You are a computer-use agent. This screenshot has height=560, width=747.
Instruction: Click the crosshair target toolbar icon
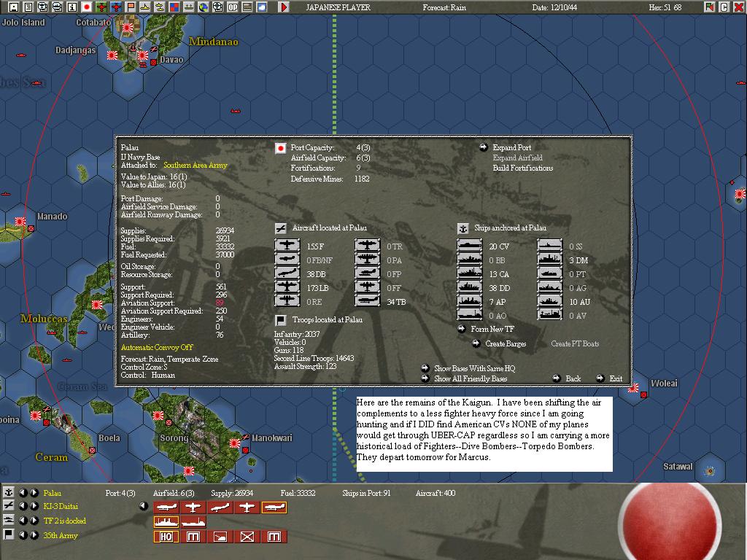(217, 7)
